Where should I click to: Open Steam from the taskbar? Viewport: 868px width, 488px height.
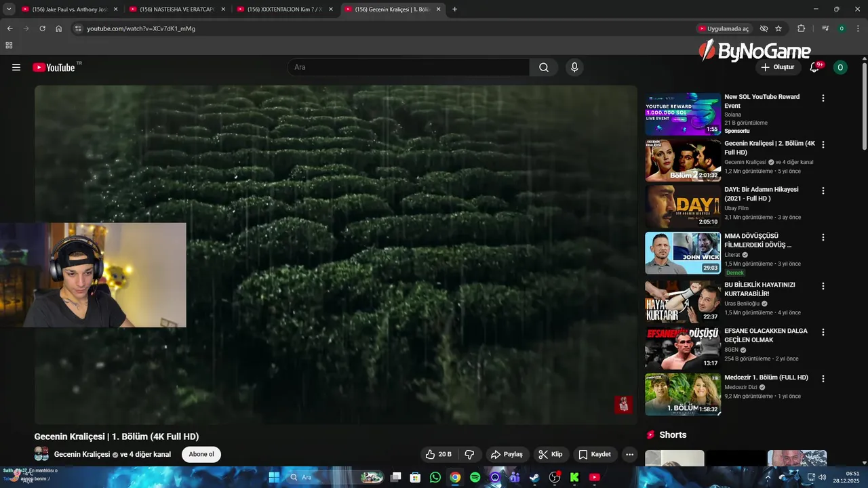pyautogui.click(x=534, y=477)
